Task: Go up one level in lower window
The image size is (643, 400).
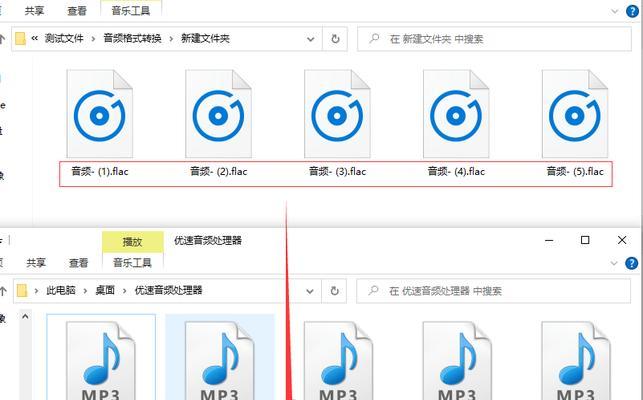Action: tap(3, 291)
